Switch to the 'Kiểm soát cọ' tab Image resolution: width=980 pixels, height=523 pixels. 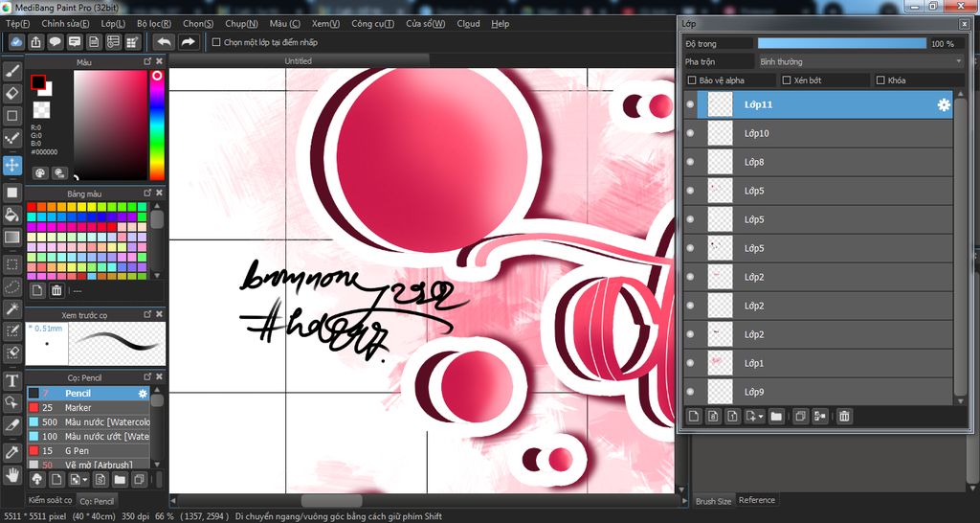coord(50,500)
